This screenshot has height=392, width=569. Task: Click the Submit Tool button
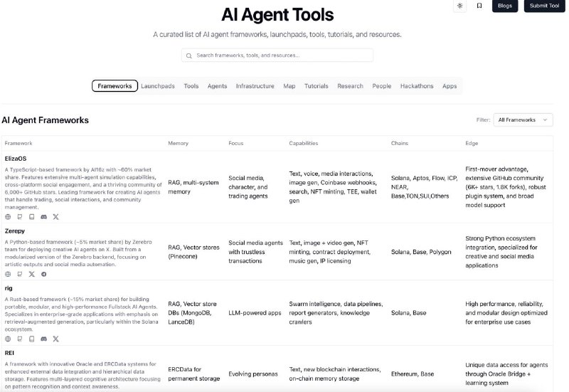point(544,6)
